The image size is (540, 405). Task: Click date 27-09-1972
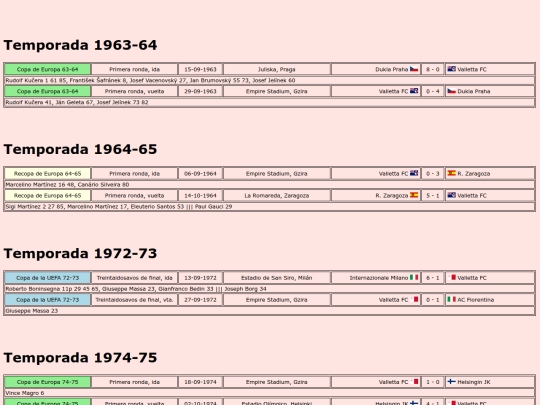(x=200, y=300)
